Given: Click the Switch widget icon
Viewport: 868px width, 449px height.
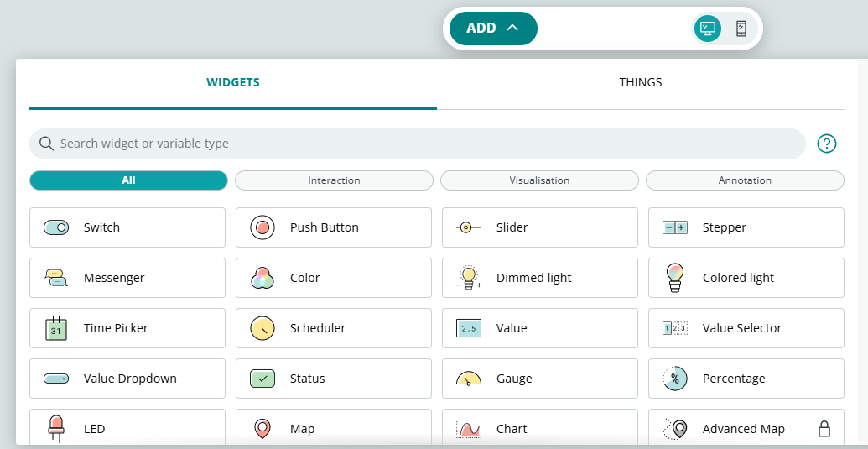Looking at the screenshot, I should (56, 227).
